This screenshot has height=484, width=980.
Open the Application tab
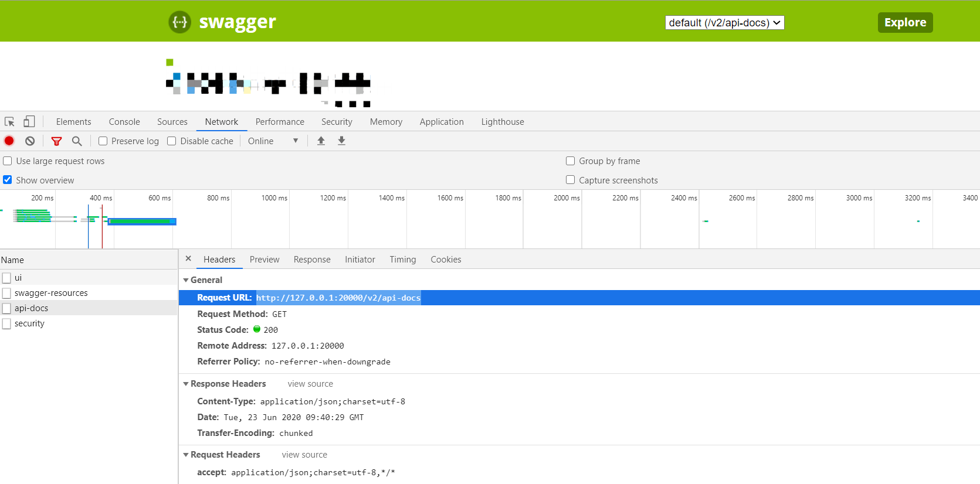tap(442, 122)
